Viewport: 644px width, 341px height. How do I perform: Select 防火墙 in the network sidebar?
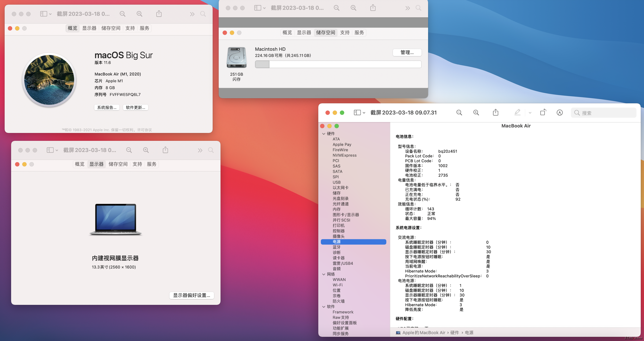(338, 301)
